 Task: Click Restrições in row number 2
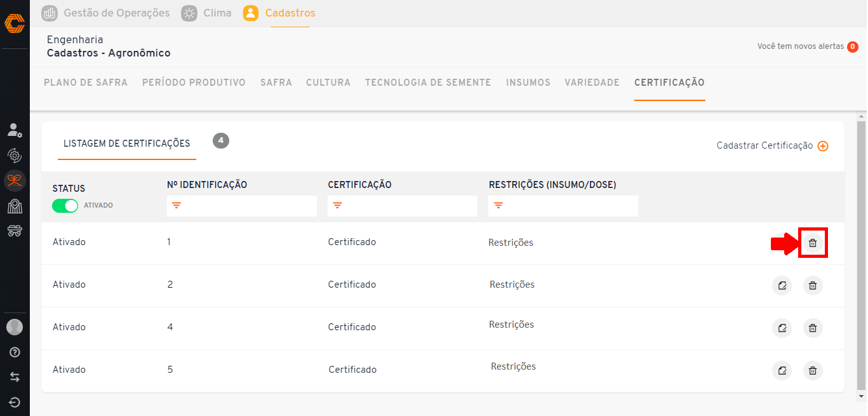[x=512, y=285]
